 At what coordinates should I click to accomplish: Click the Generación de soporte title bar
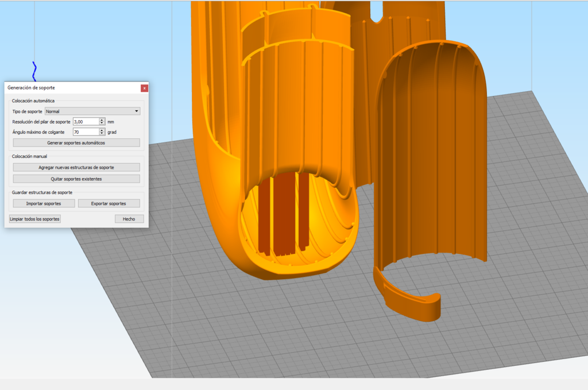69,88
